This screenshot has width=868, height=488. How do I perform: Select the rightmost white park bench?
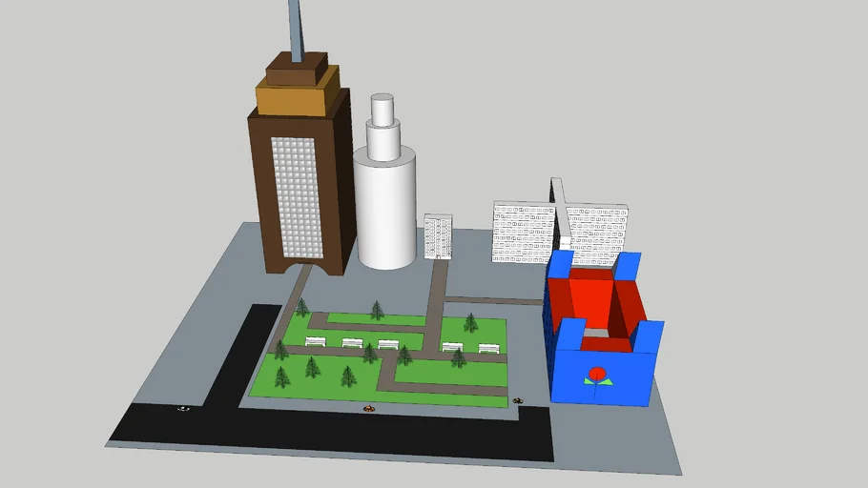[488, 348]
